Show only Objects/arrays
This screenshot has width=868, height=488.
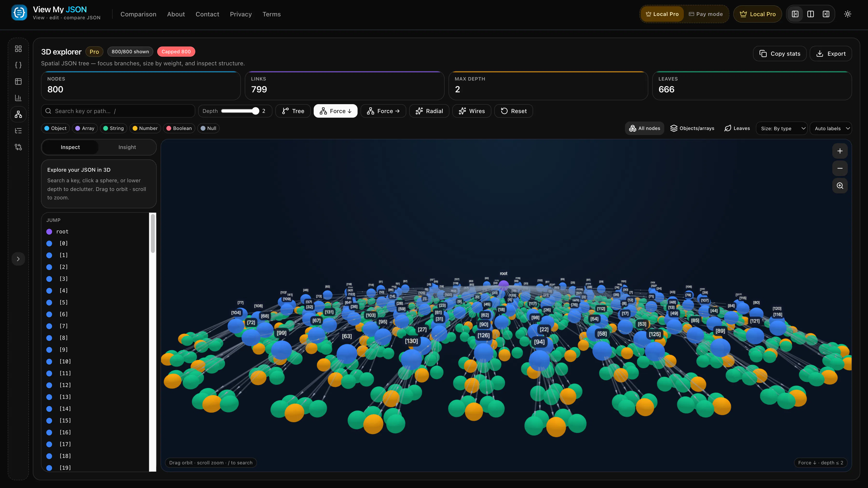coord(692,129)
